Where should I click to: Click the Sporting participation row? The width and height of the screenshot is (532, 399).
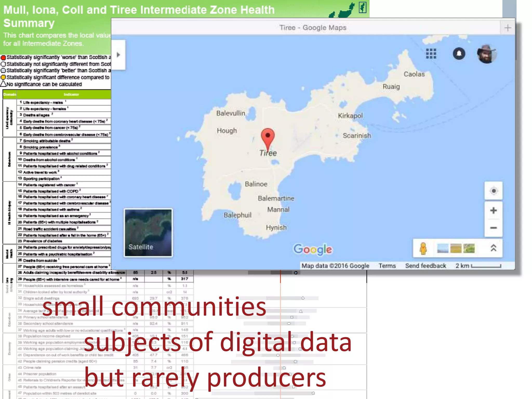click(x=64, y=178)
